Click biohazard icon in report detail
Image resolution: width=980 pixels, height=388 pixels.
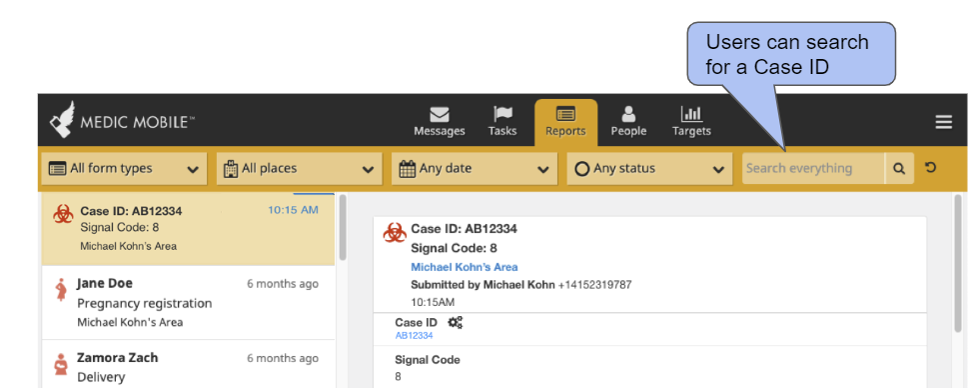tap(395, 233)
